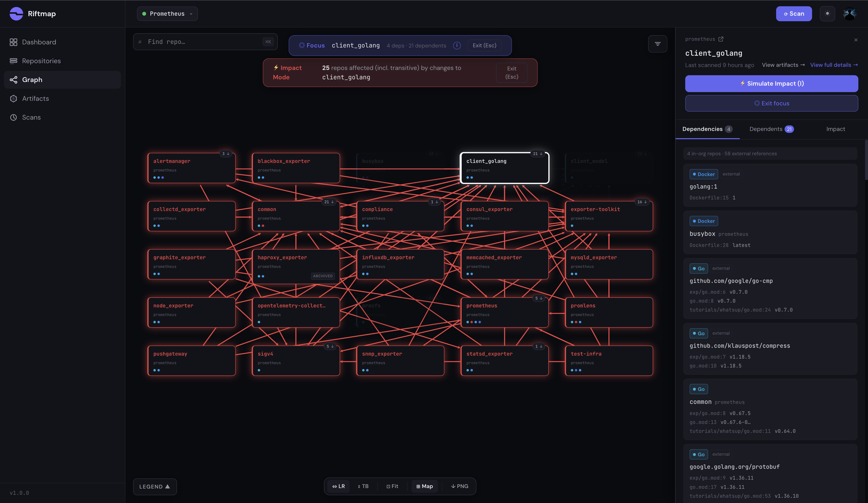Viewport: 868px width, 503px height.
Task: Click the haproxy_exporter archived node
Action: click(296, 267)
